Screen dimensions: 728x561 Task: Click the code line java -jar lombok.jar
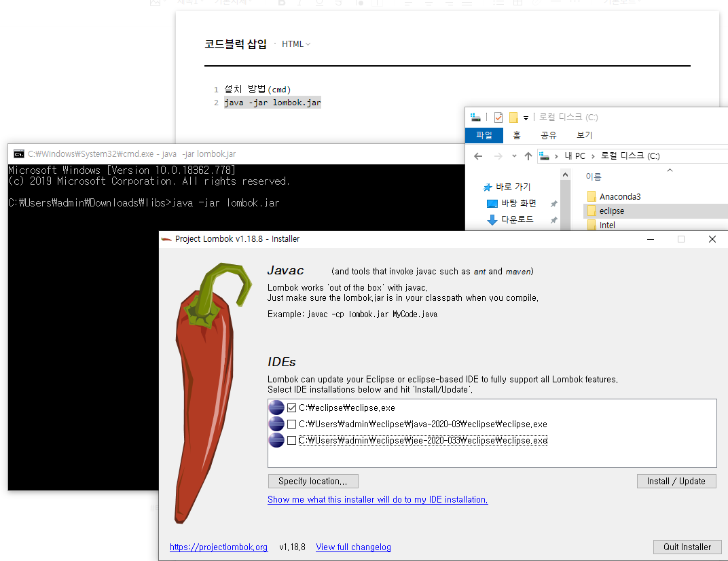[272, 103]
